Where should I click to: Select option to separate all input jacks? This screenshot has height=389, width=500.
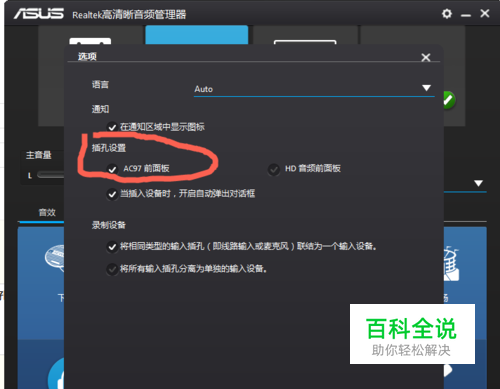pyautogui.click(x=112, y=269)
